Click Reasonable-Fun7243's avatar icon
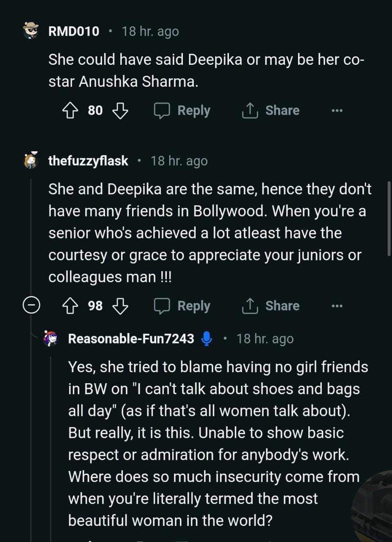 point(50,339)
